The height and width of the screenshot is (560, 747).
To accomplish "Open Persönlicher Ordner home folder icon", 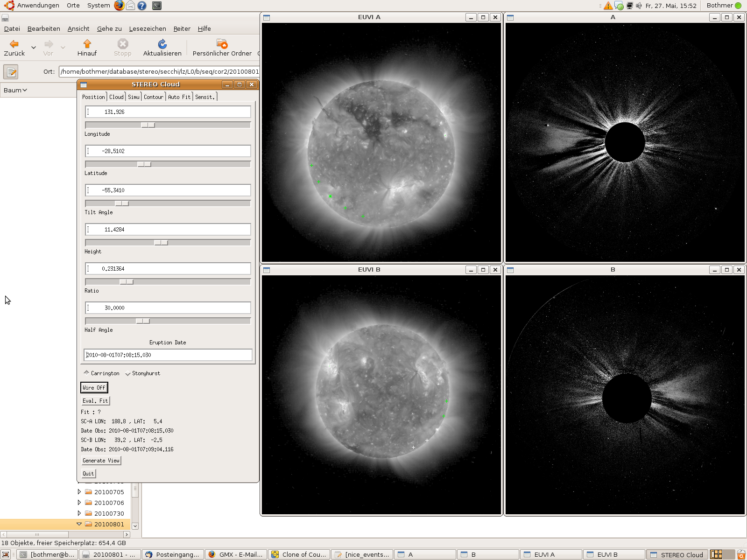I will point(222,44).
